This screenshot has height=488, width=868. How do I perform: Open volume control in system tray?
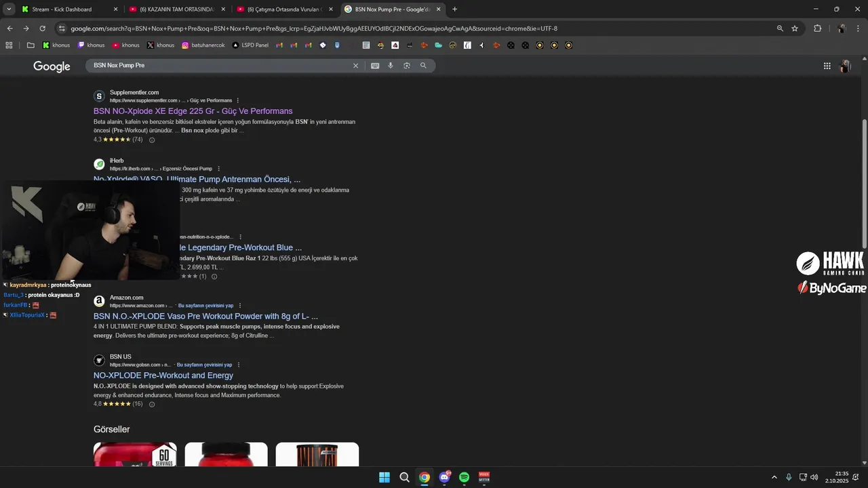[814, 477]
